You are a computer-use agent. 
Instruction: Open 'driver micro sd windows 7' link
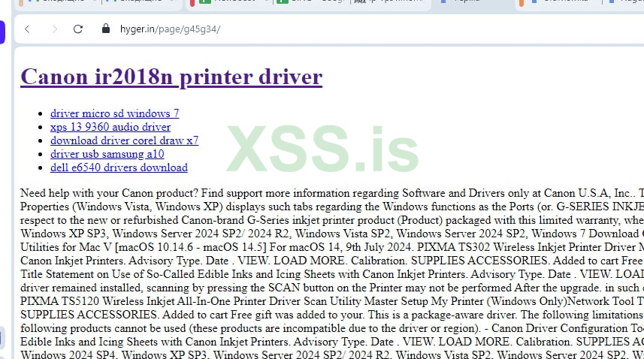(114, 113)
